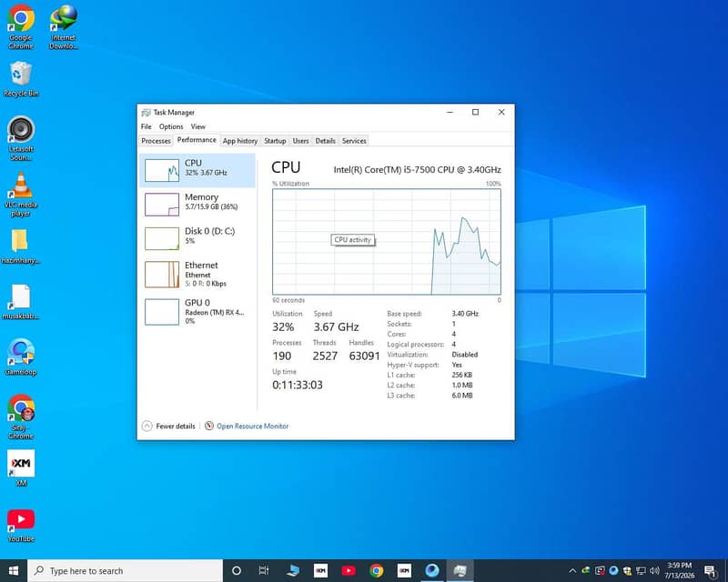This screenshot has height=582, width=728.
Task: Switch to the Services tab
Action: click(x=354, y=141)
